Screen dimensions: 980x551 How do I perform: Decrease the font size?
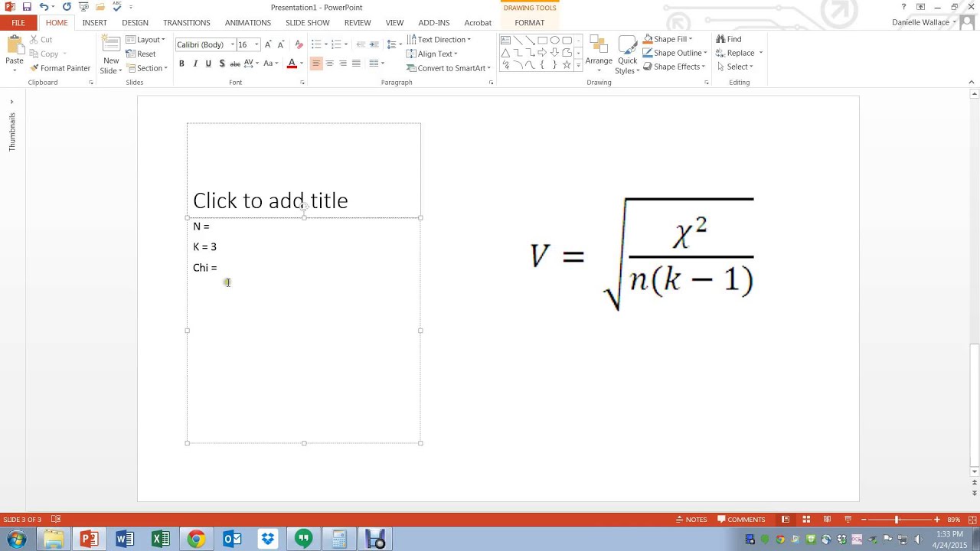click(x=280, y=44)
